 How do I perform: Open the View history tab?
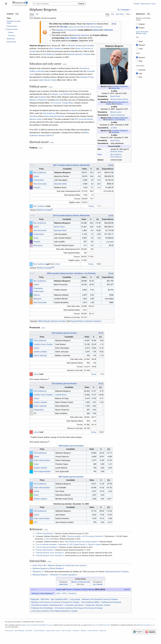click(x=120, y=14)
